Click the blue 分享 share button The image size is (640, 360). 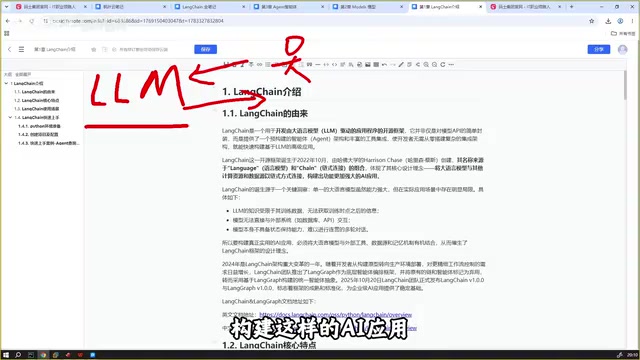pos(598,49)
